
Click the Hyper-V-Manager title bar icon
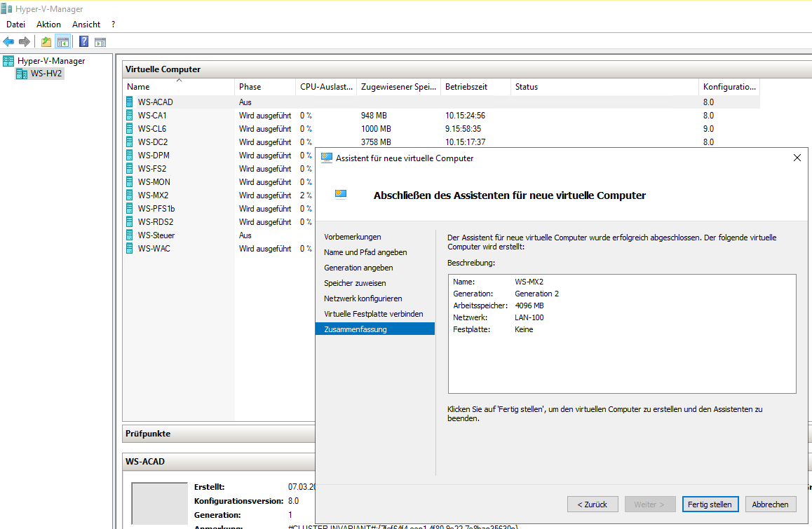7,9
